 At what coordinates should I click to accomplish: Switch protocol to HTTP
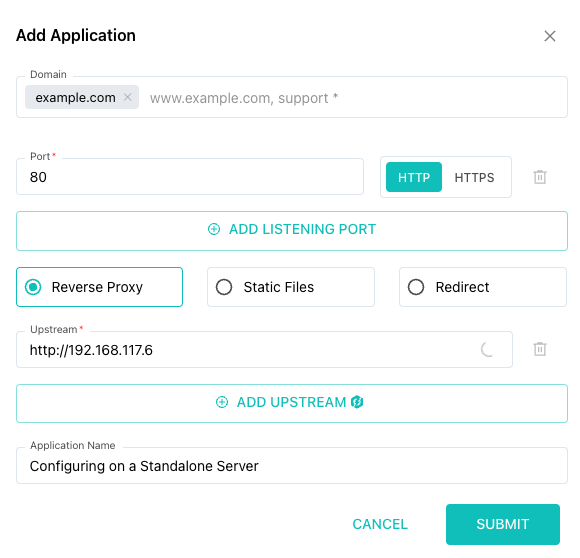click(x=414, y=177)
